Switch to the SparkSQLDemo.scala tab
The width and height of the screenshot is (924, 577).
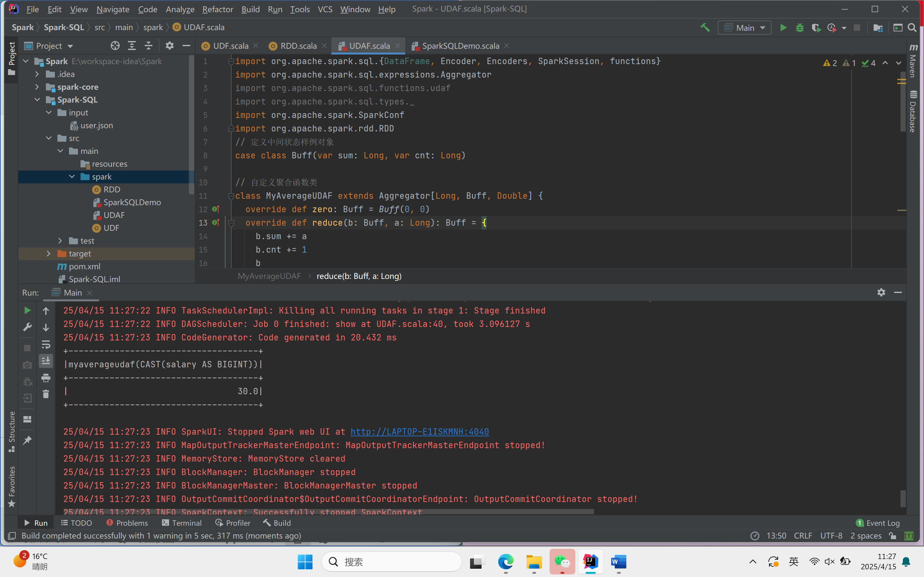[x=460, y=46]
